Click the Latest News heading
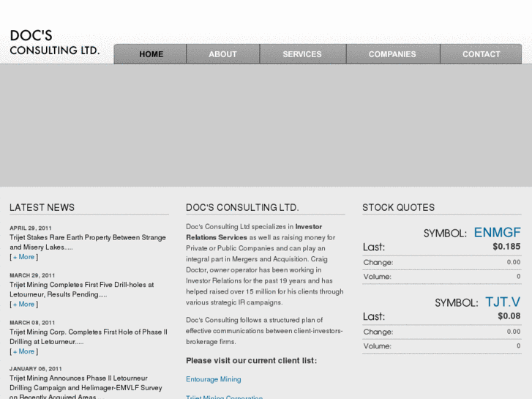The height and width of the screenshot is (399, 532). (x=42, y=207)
